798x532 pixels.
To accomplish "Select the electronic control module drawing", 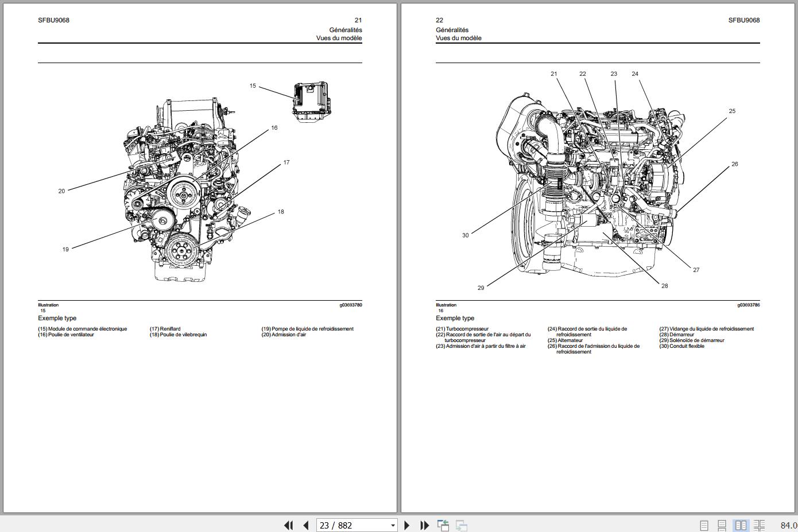I will click(311, 101).
